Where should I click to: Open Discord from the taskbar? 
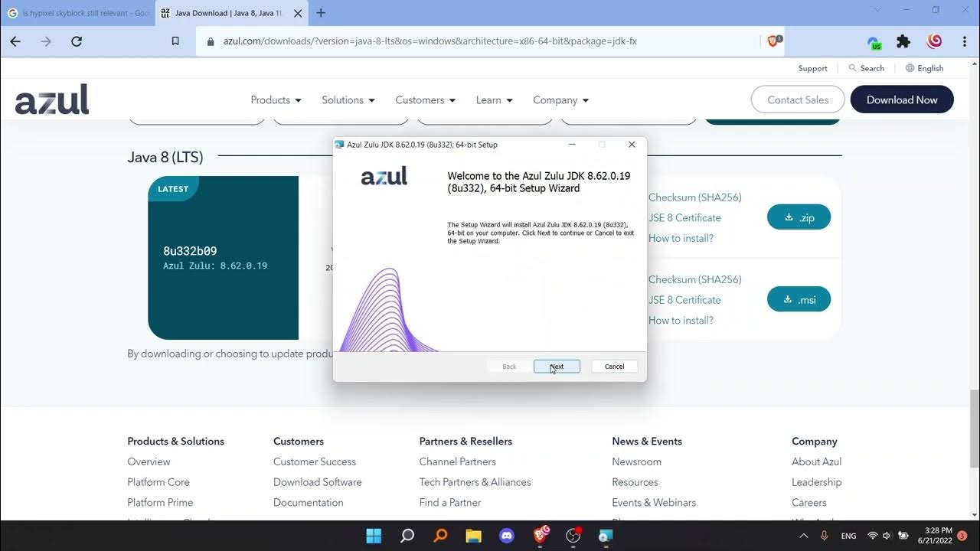coord(506,536)
